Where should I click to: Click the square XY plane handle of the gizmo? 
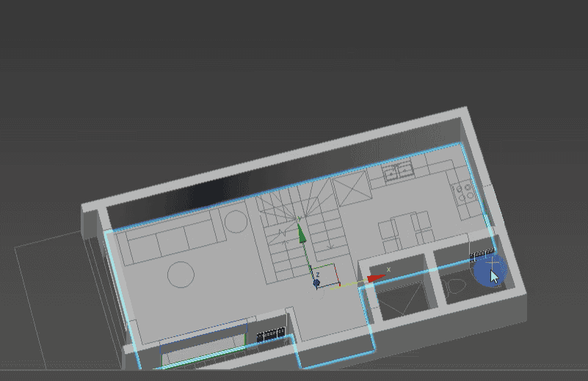(325, 275)
